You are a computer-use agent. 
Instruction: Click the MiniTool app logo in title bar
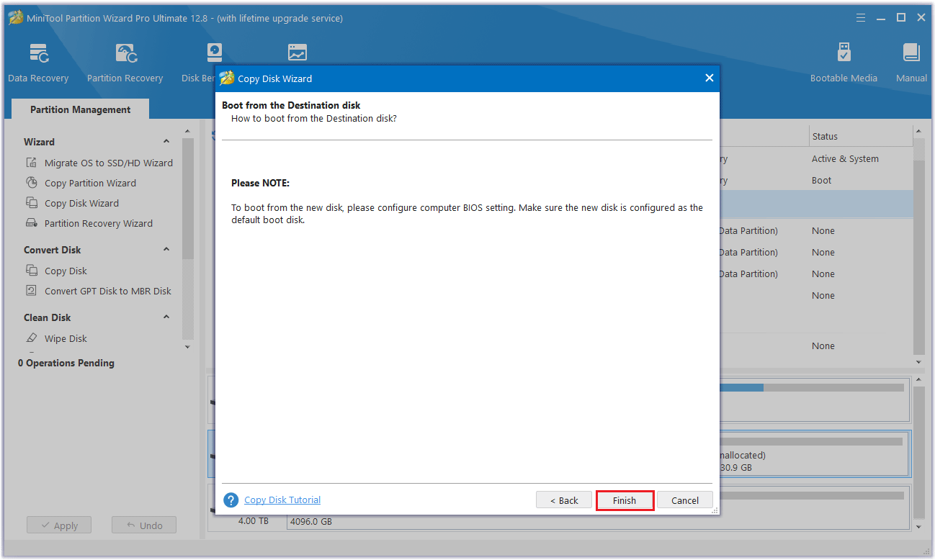[x=15, y=18]
